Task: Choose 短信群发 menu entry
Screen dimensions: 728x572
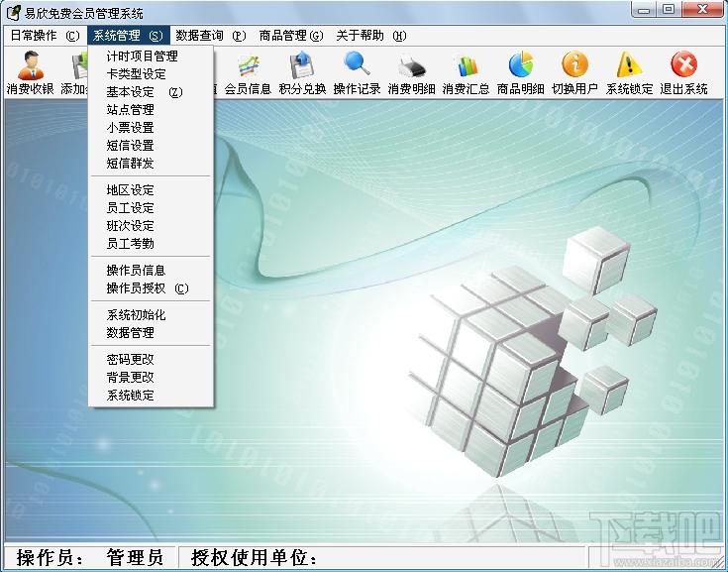Action: point(151,164)
